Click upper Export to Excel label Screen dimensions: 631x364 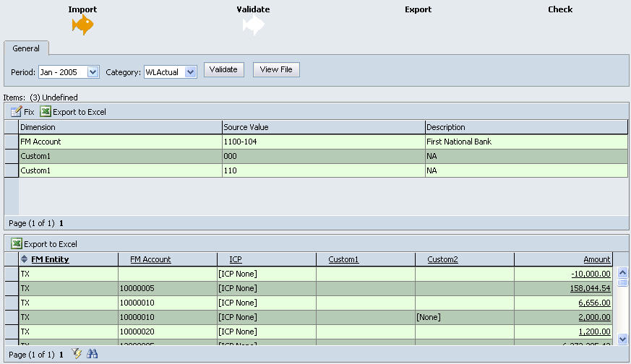tap(80, 112)
